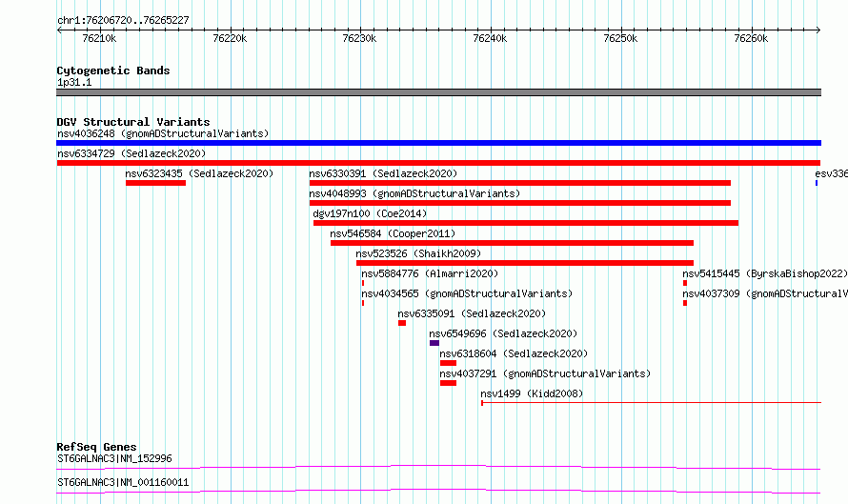Click the nsv6334729 (Sedlazeck2020) label
The image size is (848, 504).
click(131, 153)
